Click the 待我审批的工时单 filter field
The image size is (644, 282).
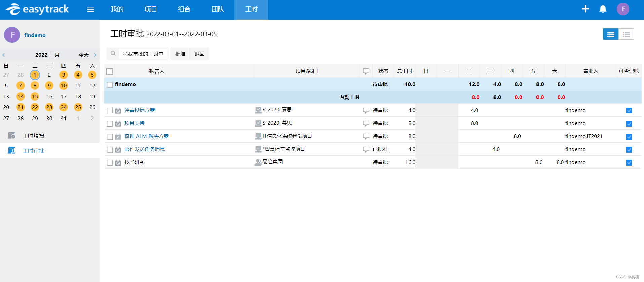tap(143, 54)
